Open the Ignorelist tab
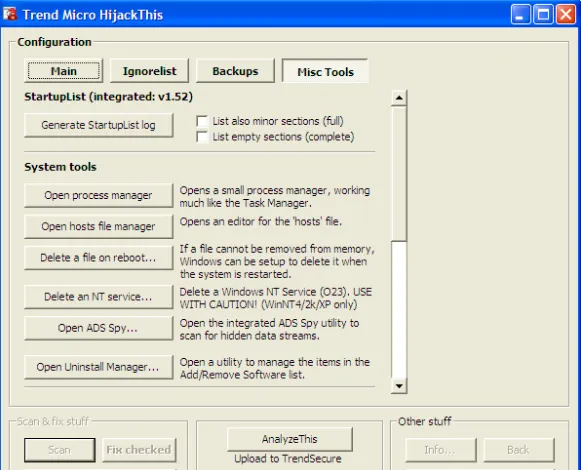 coord(149,71)
